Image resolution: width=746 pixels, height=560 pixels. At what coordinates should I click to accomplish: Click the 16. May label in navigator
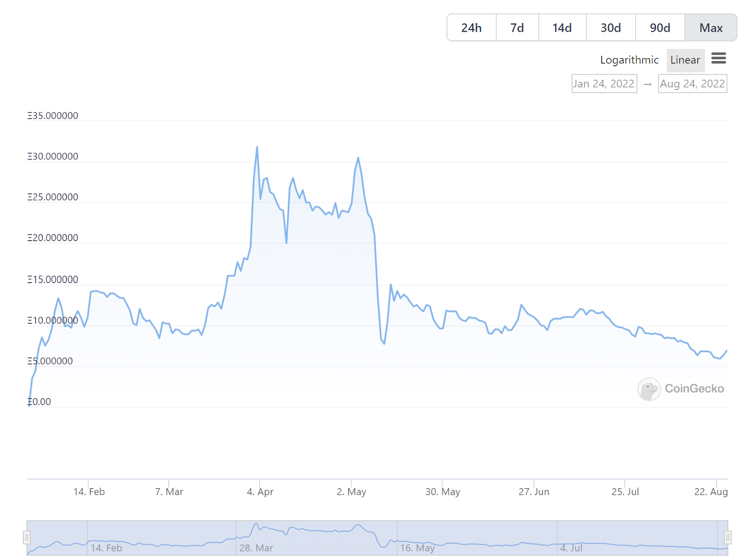pos(417,548)
